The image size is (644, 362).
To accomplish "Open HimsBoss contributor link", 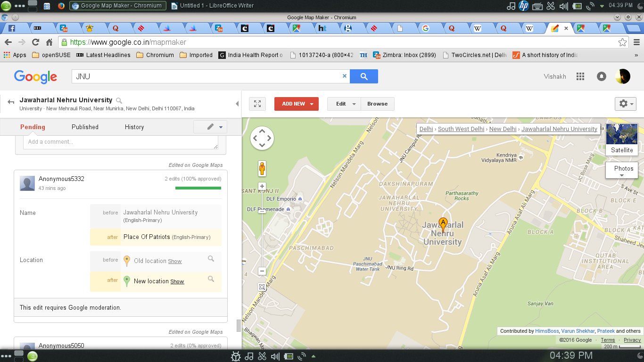I will 547,331.
